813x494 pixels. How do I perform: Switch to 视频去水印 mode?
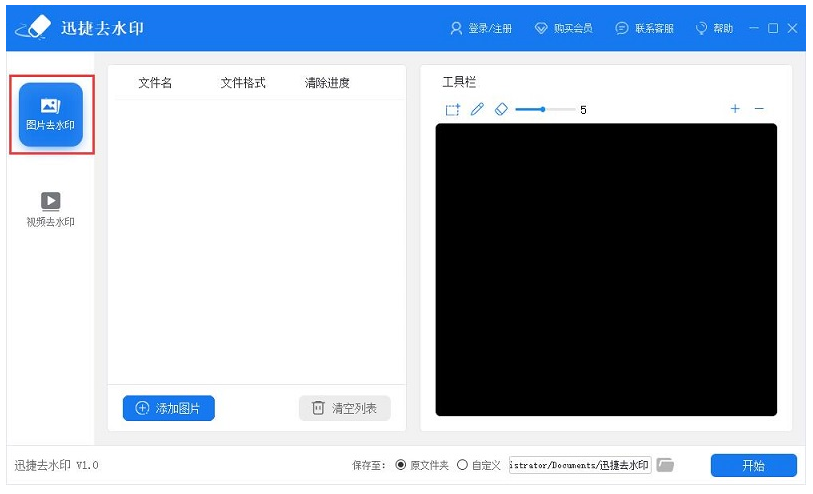click(50, 209)
